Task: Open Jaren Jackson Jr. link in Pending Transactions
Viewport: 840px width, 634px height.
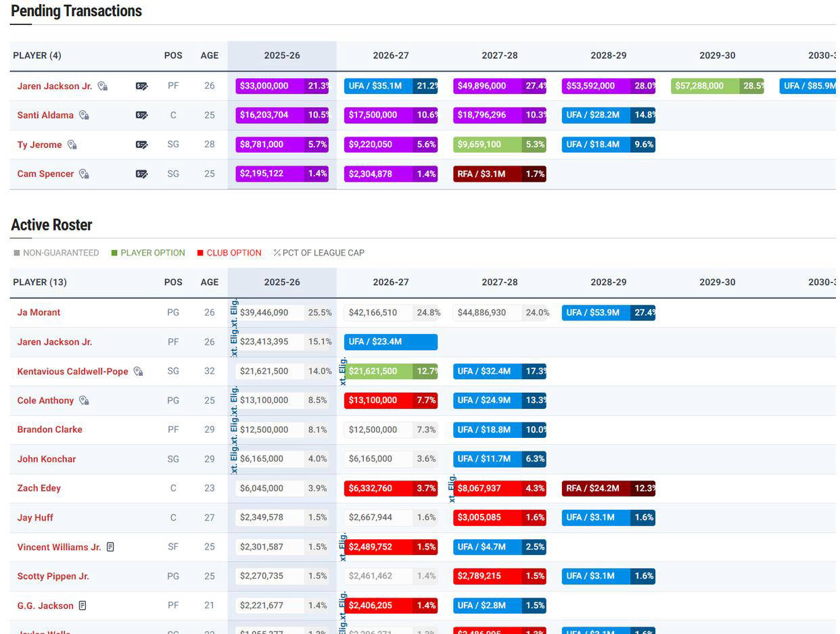Action: [55, 86]
